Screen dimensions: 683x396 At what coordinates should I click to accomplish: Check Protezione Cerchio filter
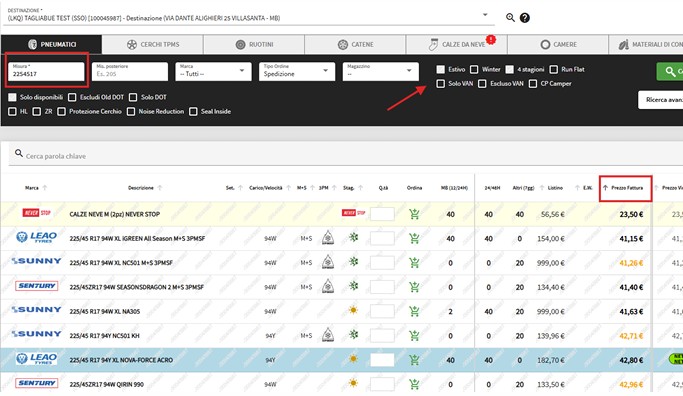click(61, 112)
